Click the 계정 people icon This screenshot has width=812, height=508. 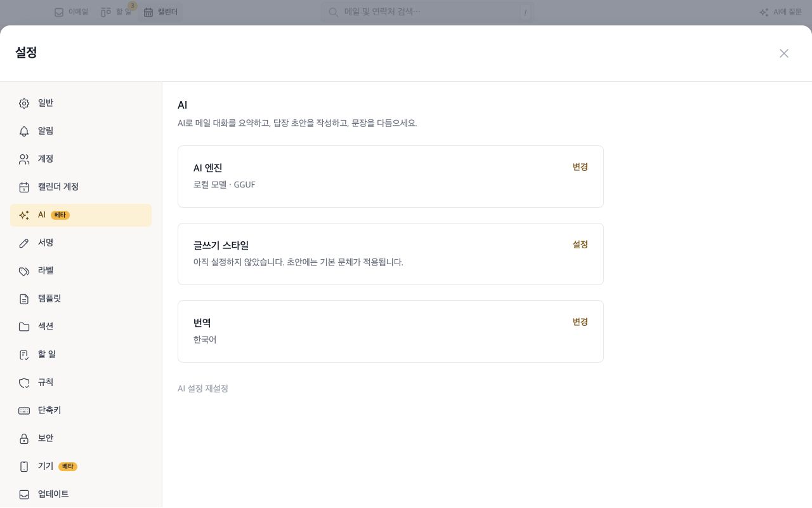point(24,159)
